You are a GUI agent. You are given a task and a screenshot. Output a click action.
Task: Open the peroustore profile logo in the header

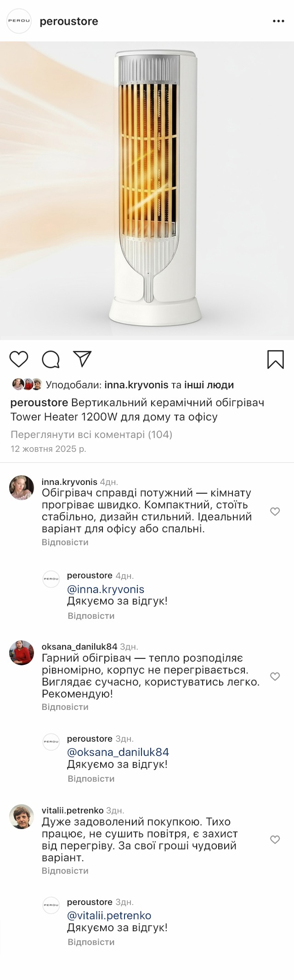tap(19, 21)
